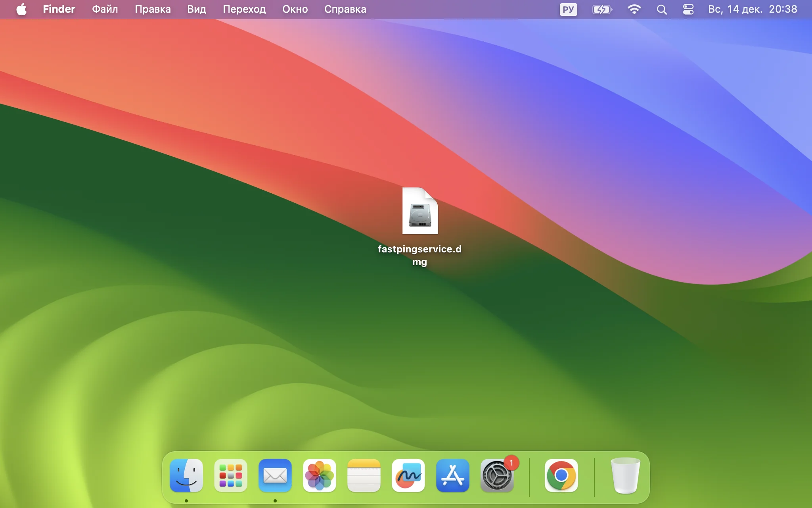The image size is (812, 508).
Task: Open the Notes app icon
Action: [x=364, y=475]
